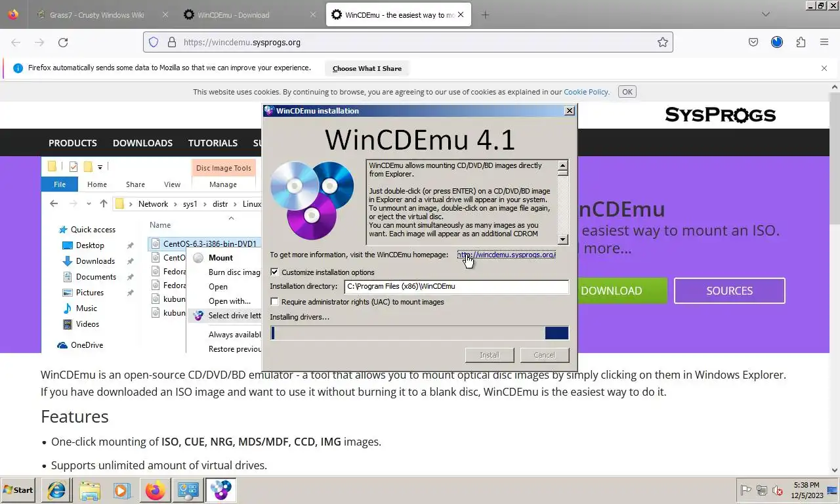
Task: Click the webpage vertical scrollbar down arrow
Action: click(835, 470)
